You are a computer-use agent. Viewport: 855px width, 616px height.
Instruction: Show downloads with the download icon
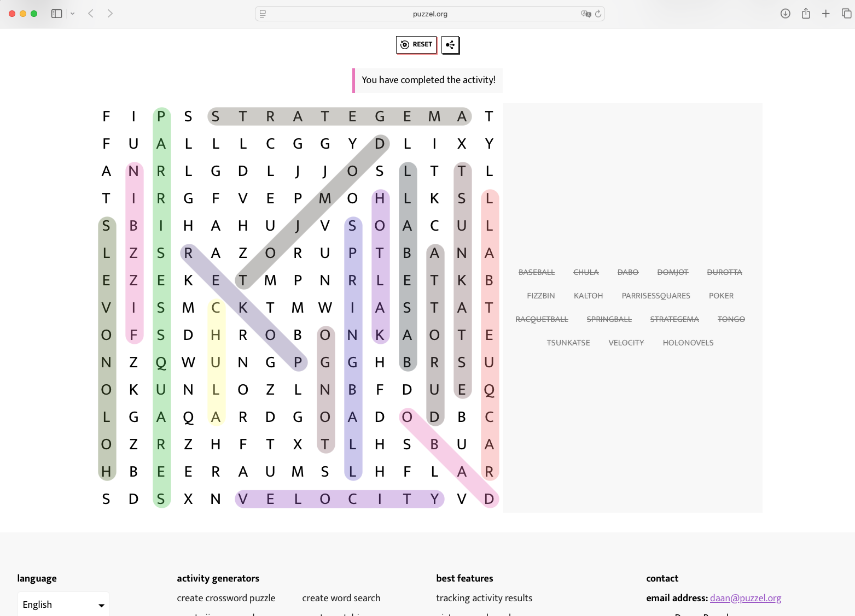[785, 14]
